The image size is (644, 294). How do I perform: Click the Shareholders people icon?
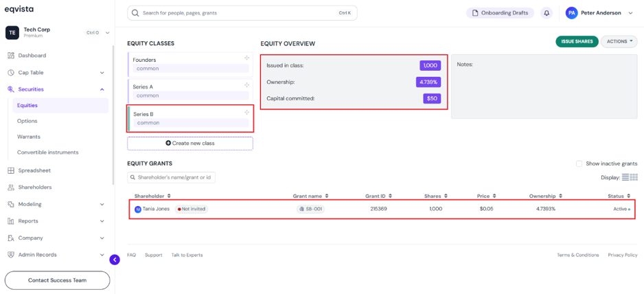11,188
